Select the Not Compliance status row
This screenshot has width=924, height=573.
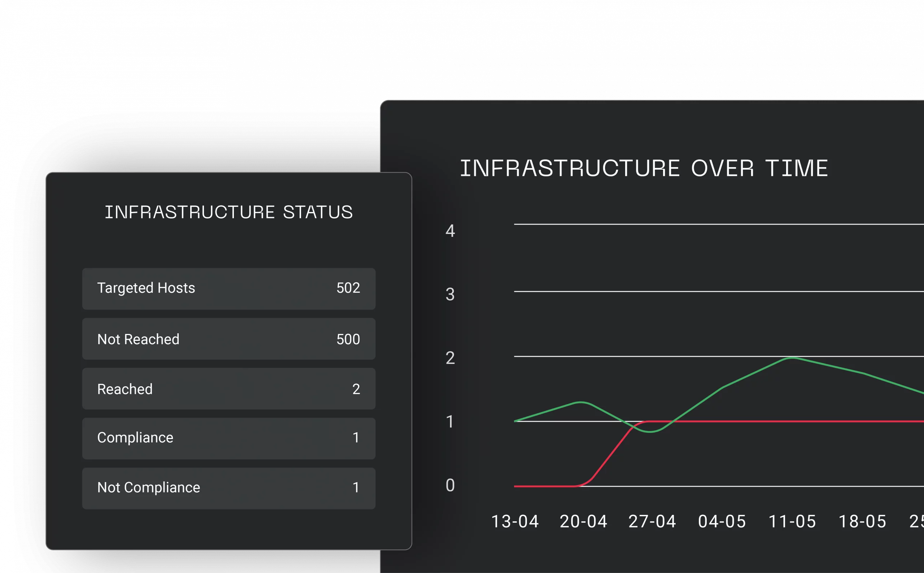(229, 489)
